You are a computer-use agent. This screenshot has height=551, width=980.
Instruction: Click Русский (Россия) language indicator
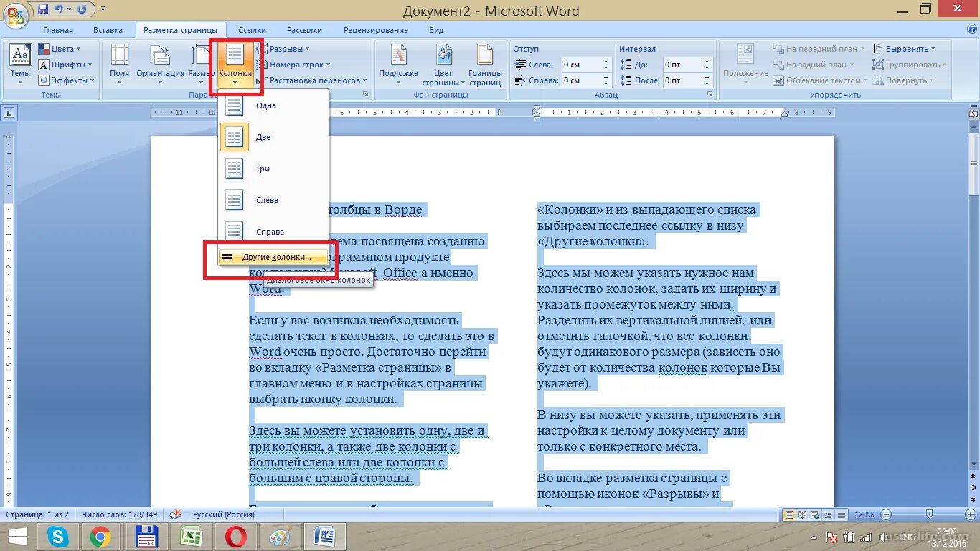click(x=224, y=514)
